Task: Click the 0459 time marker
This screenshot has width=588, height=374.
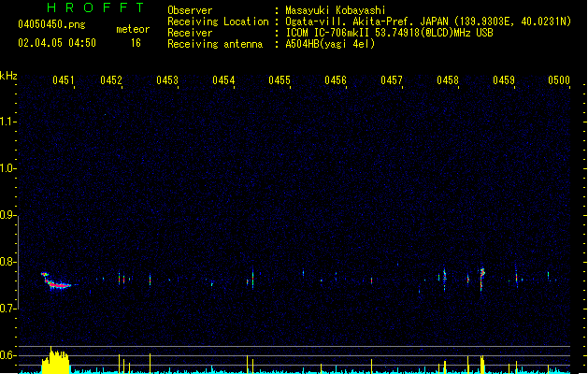Action: [x=504, y=80]
